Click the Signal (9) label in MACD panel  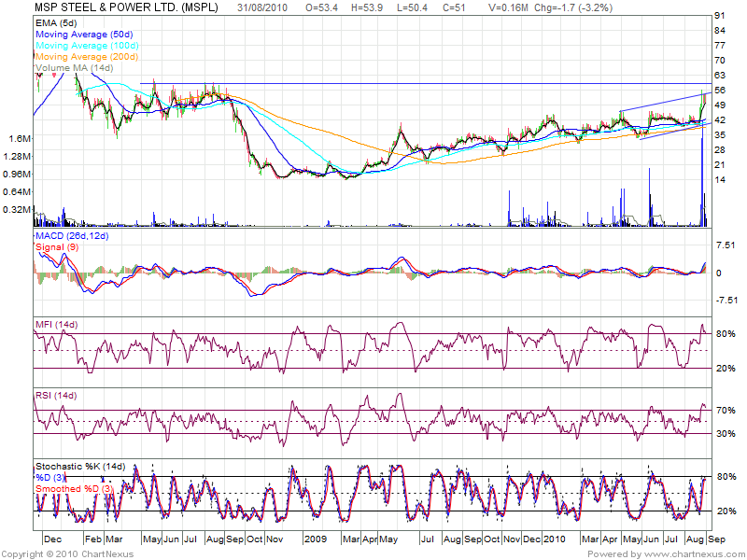coord(55,246)
